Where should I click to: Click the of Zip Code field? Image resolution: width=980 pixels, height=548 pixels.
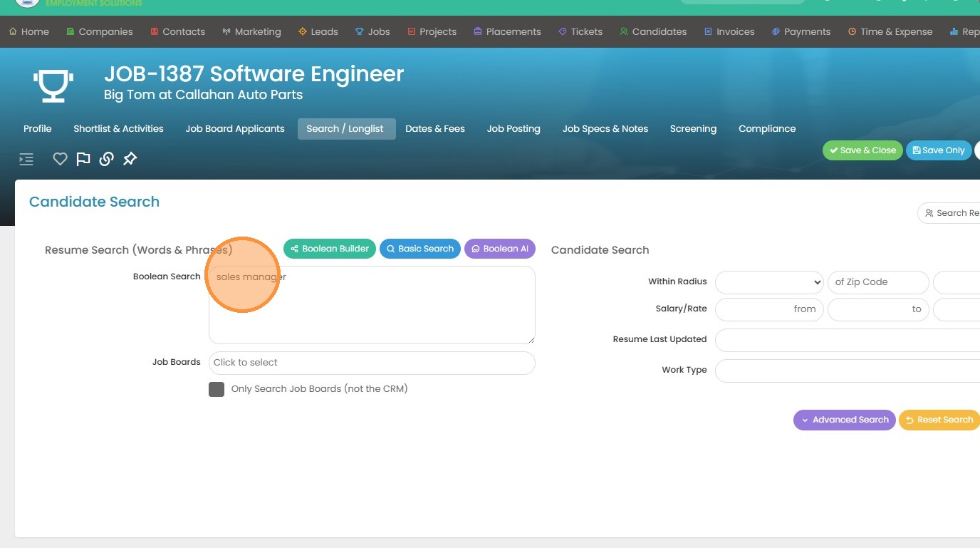tap(877, 282)
